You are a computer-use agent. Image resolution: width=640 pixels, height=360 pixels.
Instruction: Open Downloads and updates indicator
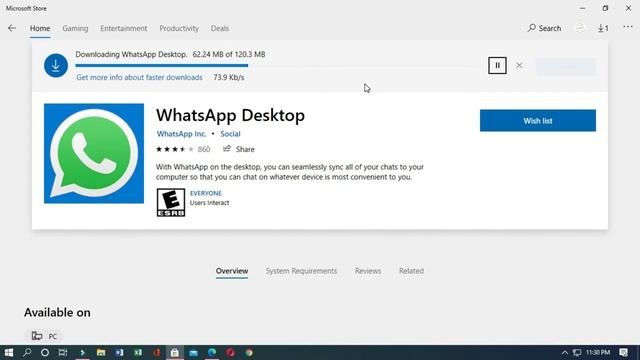[603, 28]
